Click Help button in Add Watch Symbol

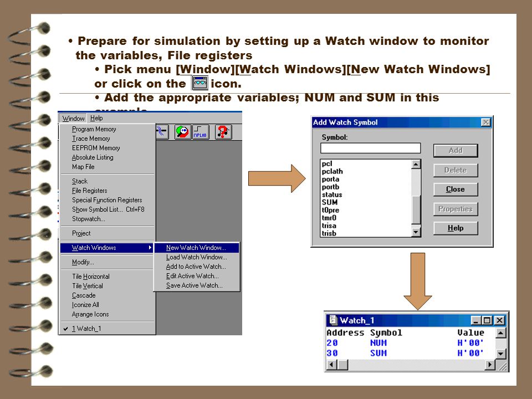(x=456, y=228)
